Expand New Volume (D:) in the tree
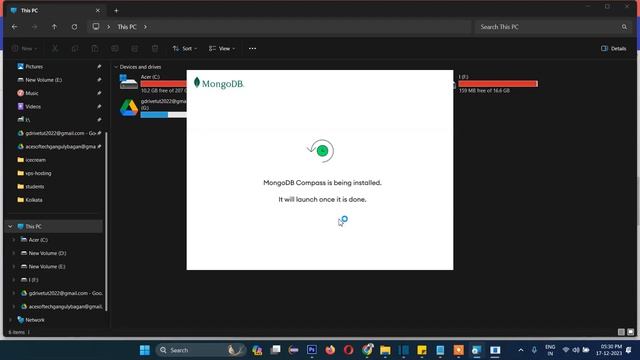This screenshot has width=640, height=360. click(x=13, y=253)
